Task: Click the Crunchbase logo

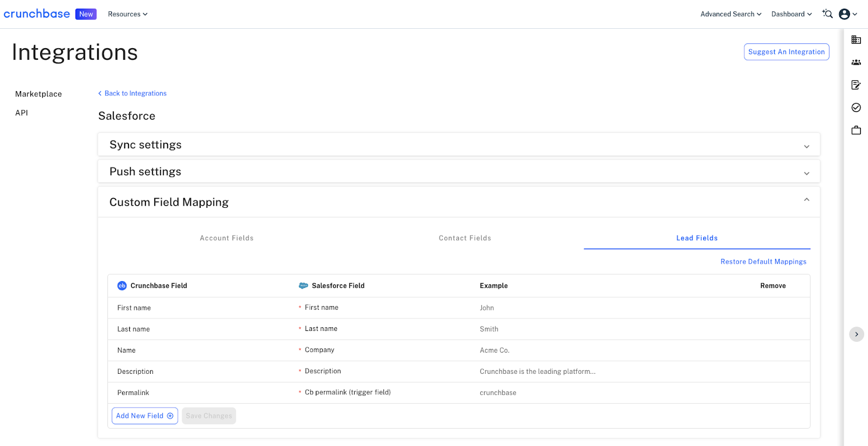Action: coord(37,14)
